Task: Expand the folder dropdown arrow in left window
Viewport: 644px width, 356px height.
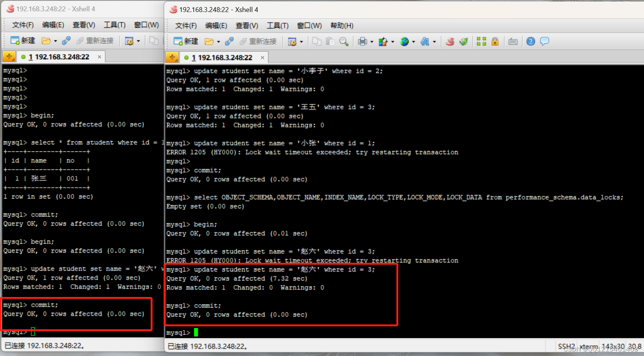Action: click(x=56, y=41)
